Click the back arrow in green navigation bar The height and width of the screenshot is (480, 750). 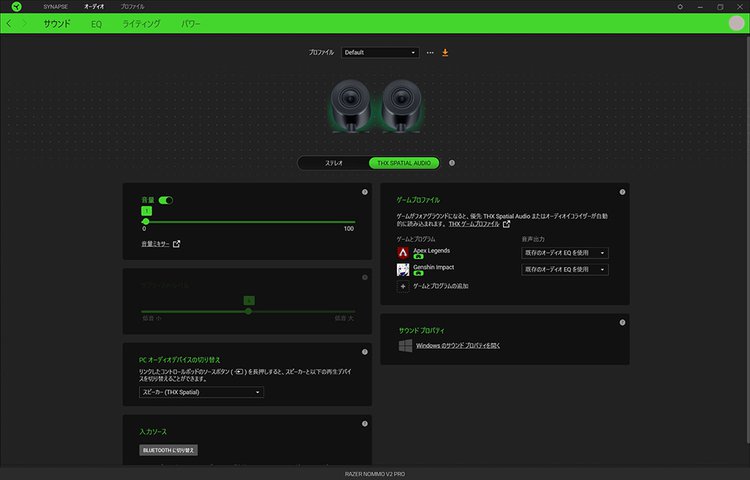pos(9,23)
